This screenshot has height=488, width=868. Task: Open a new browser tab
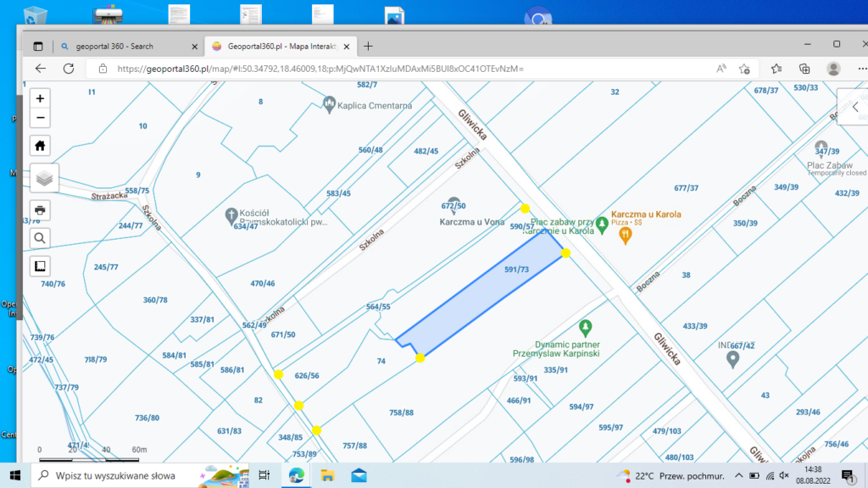tap(368, 47)
